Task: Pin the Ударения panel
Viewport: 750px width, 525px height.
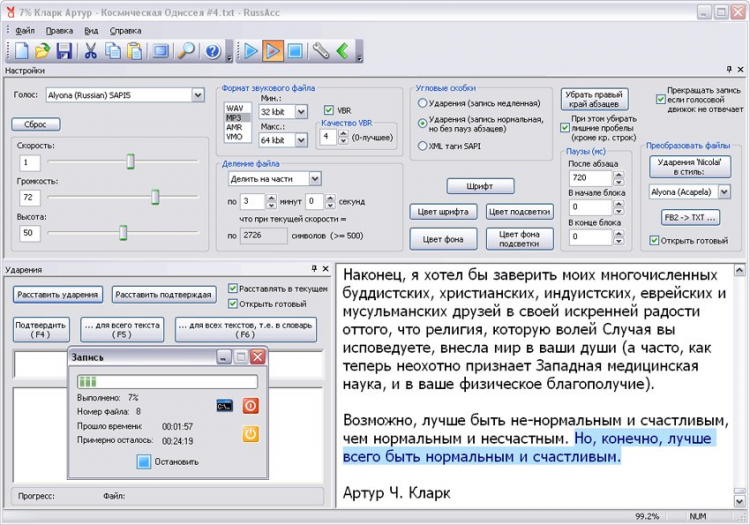Action: [314, 269]
